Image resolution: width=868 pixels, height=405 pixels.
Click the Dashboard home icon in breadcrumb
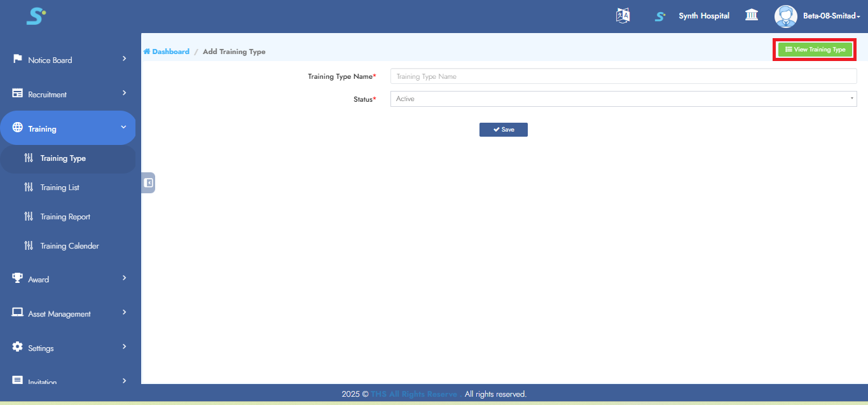coord(147,51)
